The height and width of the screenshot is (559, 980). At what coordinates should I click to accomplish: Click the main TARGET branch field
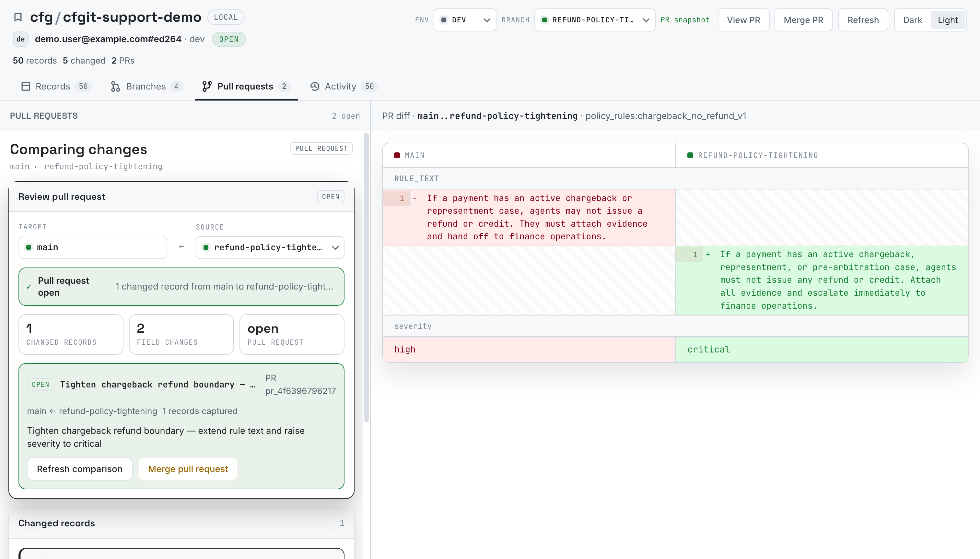93,248
